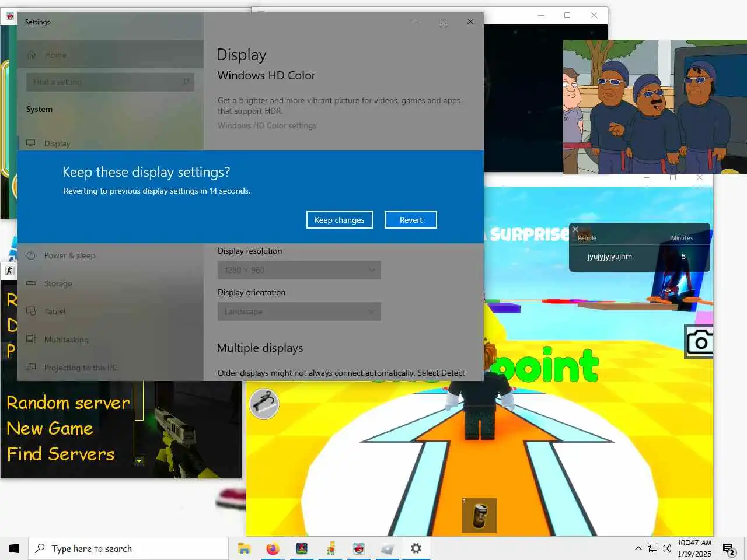Viewport: 747px width, 560px height.
Task: Click Random server in game menu
Action: click(x=68, y=403)
